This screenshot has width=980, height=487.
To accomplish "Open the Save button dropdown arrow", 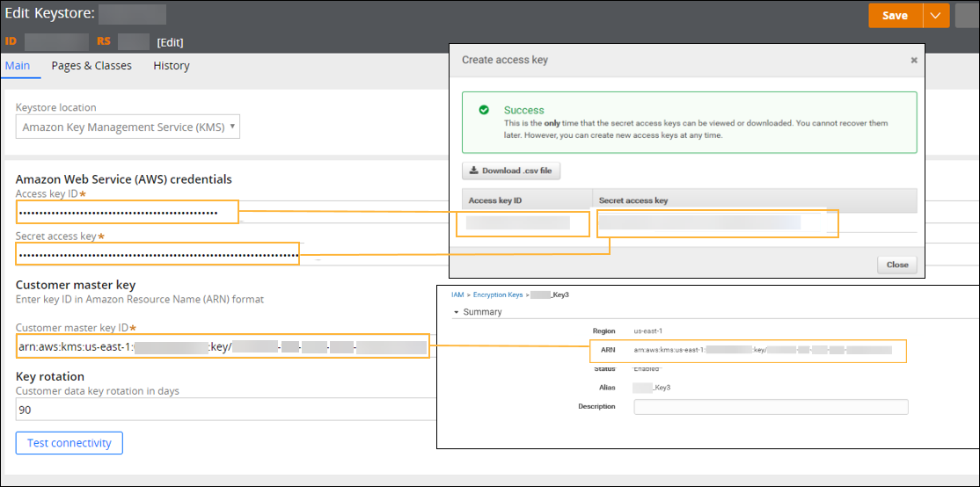I will 936,16.
